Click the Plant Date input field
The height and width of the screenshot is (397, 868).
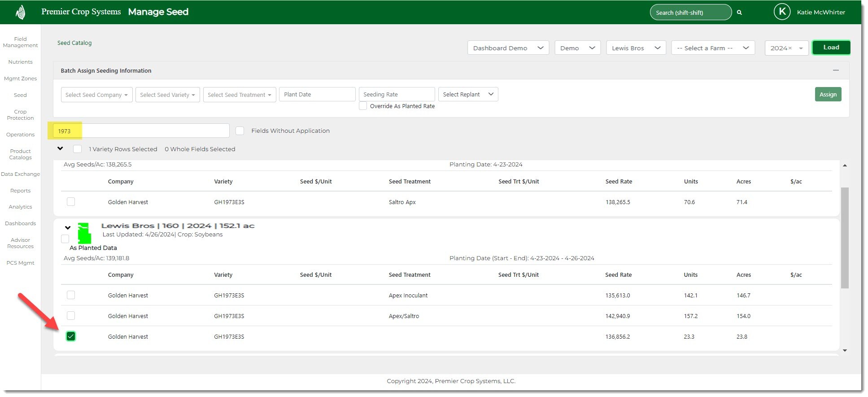point(317,95)
